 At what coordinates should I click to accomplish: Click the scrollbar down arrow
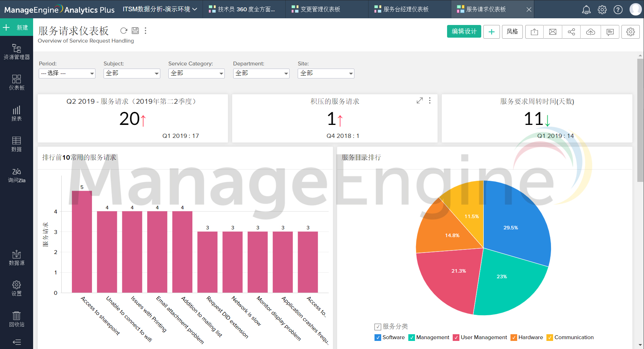(640, 345)
